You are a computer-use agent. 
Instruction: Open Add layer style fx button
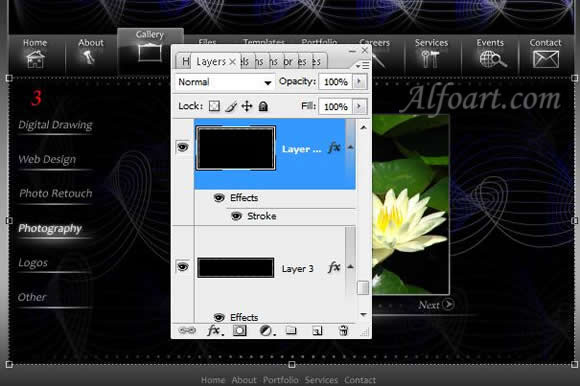click(215, 330)
